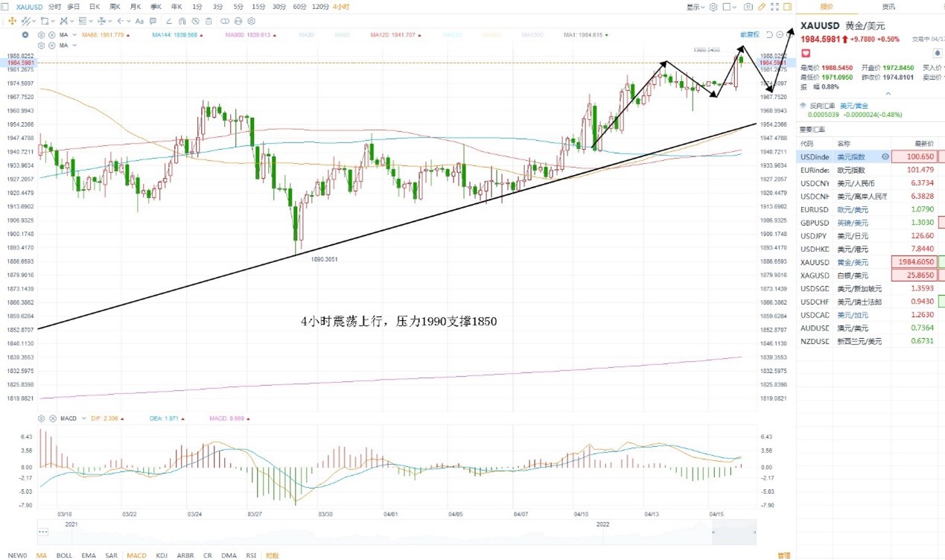Image resolution: width=945 pixels, height=560 pixels.
Task: Select the 60分 timeframe
Action: [x=299, y=7]
